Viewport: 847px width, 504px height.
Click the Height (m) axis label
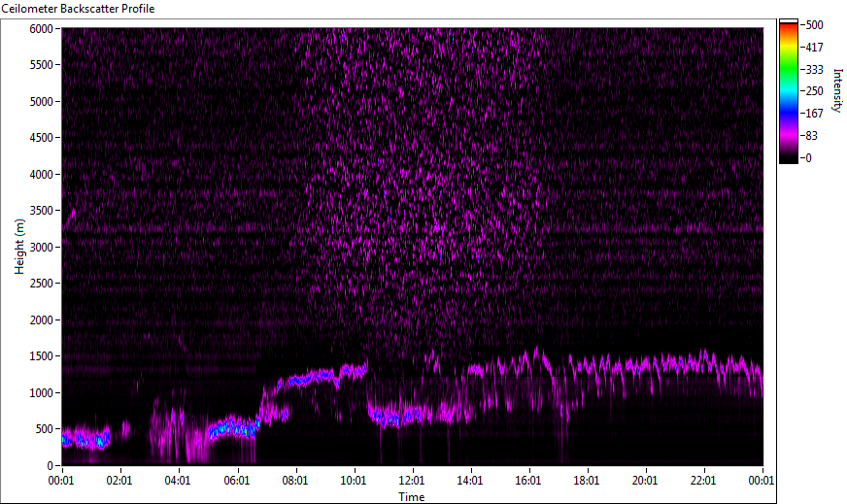click(19, 247)
